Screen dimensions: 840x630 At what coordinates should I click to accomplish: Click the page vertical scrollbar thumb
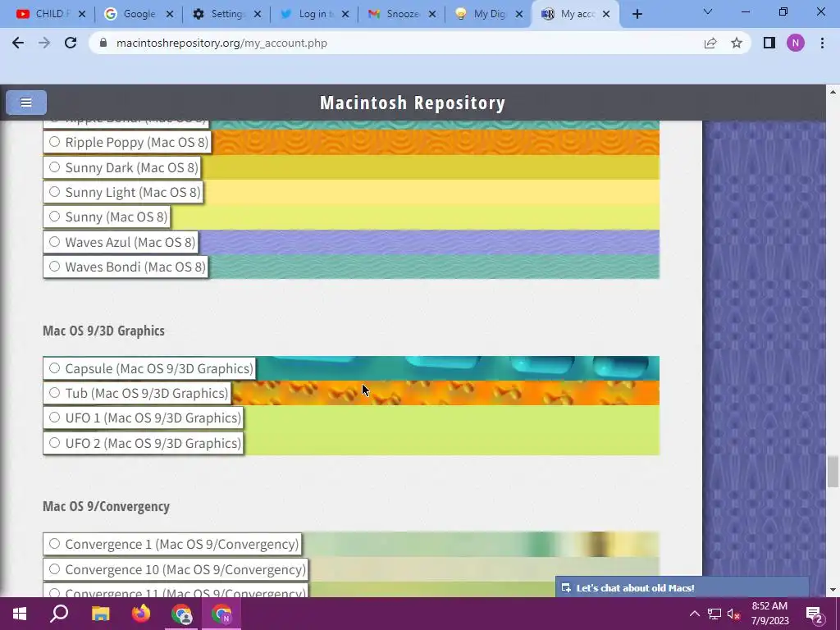pos(833,472)
